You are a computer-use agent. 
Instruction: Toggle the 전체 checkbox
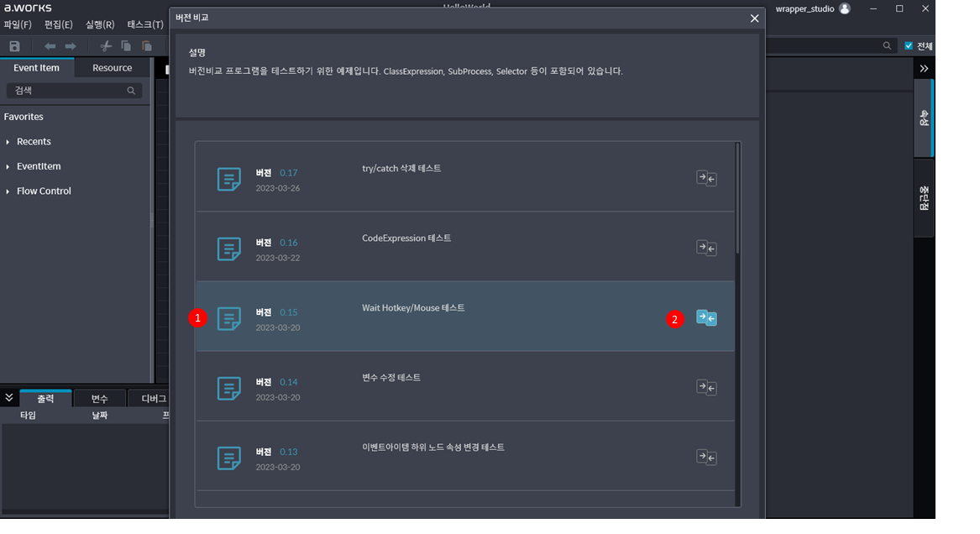(x=909, y=46)
